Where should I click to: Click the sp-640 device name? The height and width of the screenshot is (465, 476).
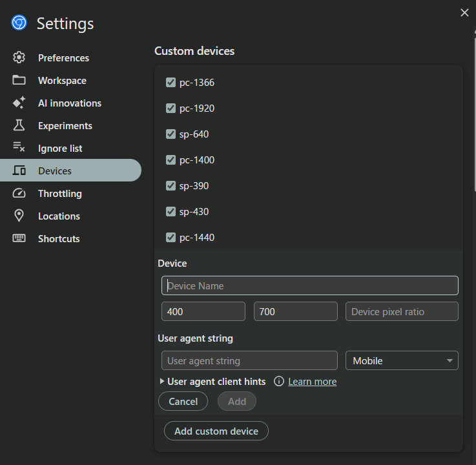[x=194, y=134]
